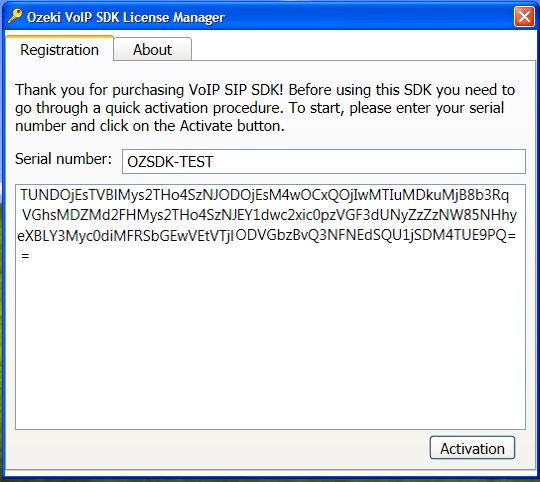Select the Registration tab
The width and height of the screenshot is (540, 482).
(60, 49)
